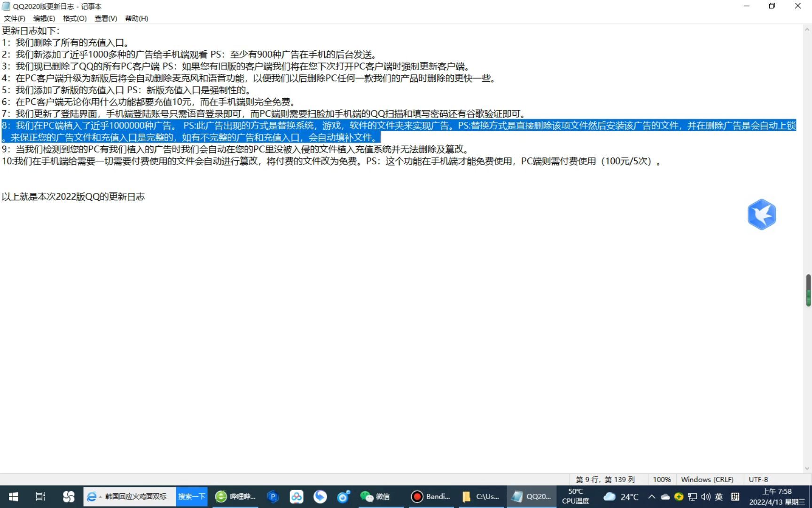This screenshot has height=508, width=812.
Task: Click status bar position 第 9 行, 第 139 列
Action: click(x=605, y=479)
